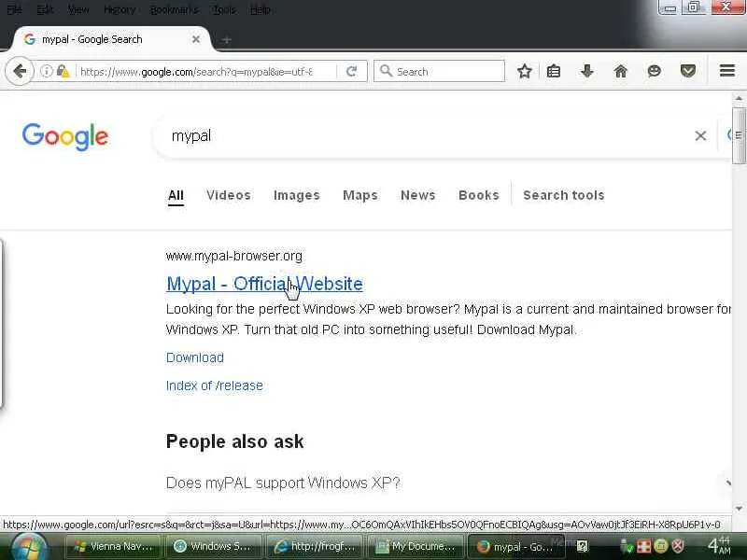This screenshot has height=560, width=747.
Task: Open the Index of /release link
Action: click(215, 385)
